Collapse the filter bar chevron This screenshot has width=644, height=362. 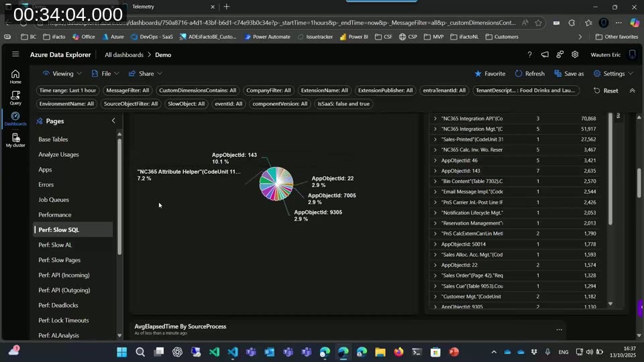click(632, 90)
